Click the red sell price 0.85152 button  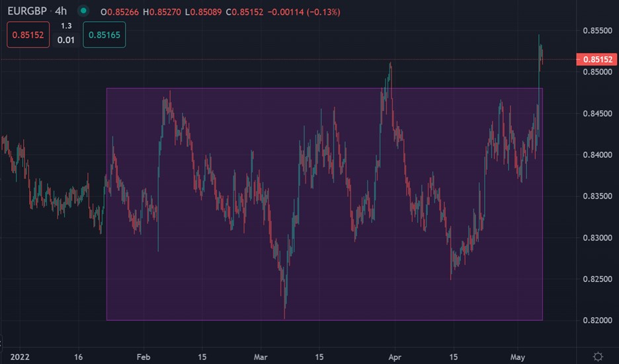(x=28, y=35)
